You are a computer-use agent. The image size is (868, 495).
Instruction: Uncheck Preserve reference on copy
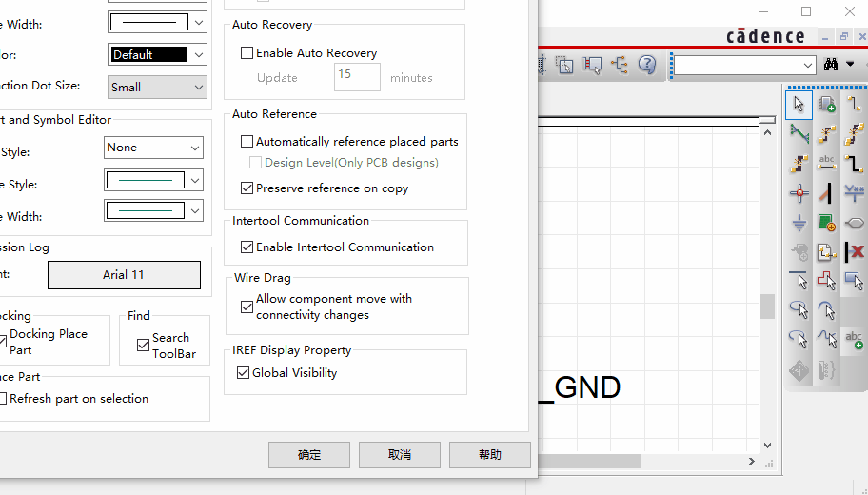[247, 188]
